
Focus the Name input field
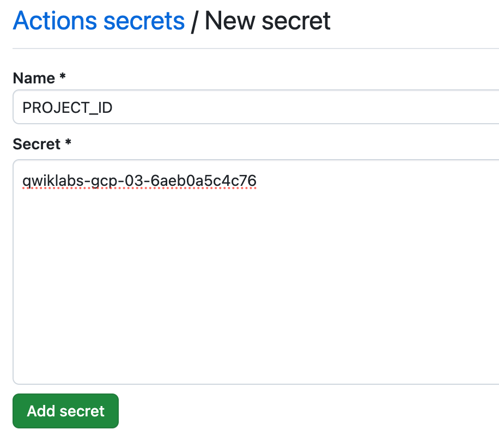point(255,107)
